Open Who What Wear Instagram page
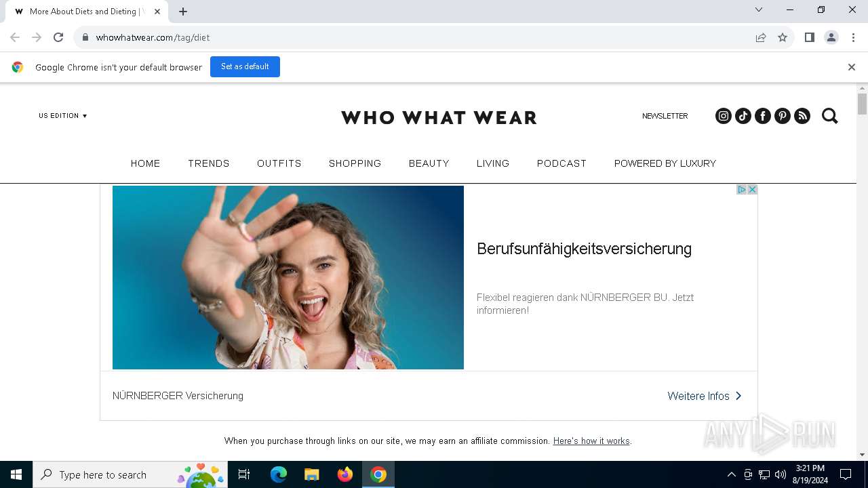 724,116
